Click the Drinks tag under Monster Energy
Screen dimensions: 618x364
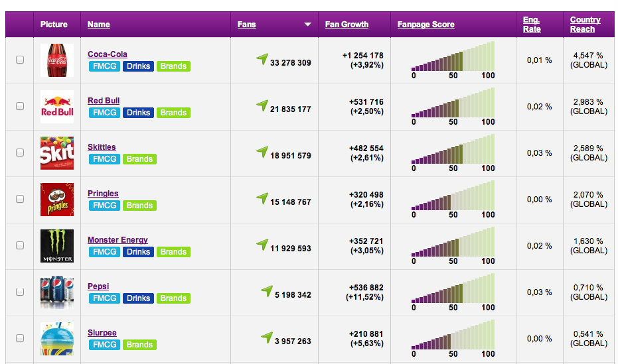138,252
